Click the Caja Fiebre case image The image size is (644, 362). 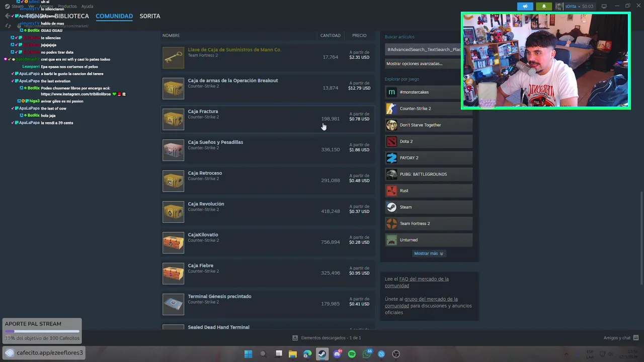[x=173, y=273]
